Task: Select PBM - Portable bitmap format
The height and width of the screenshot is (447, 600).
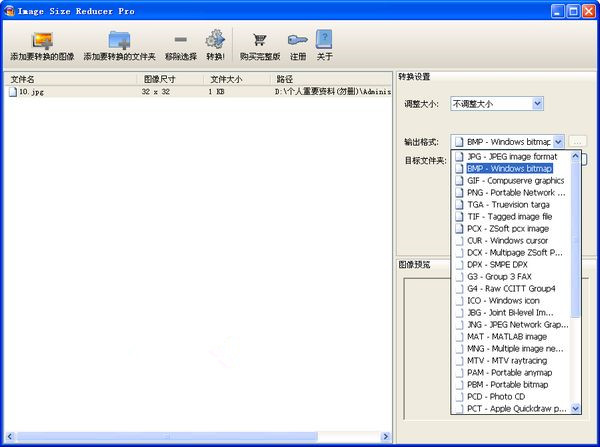Action: click(511, 385)
